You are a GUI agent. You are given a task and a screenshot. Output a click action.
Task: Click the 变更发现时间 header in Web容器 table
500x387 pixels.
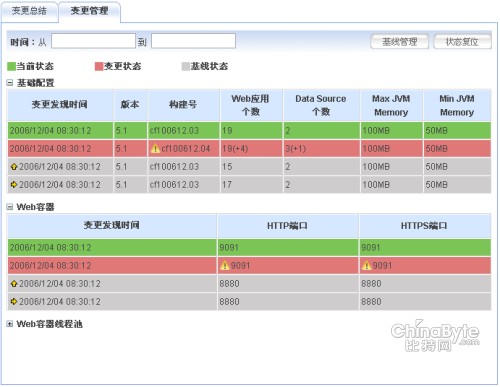point(112,226)
